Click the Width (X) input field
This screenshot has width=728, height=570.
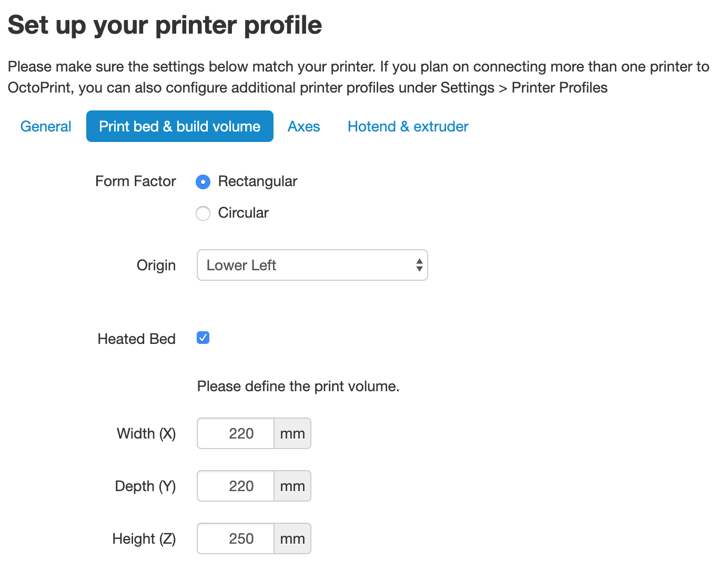[235, 433]
